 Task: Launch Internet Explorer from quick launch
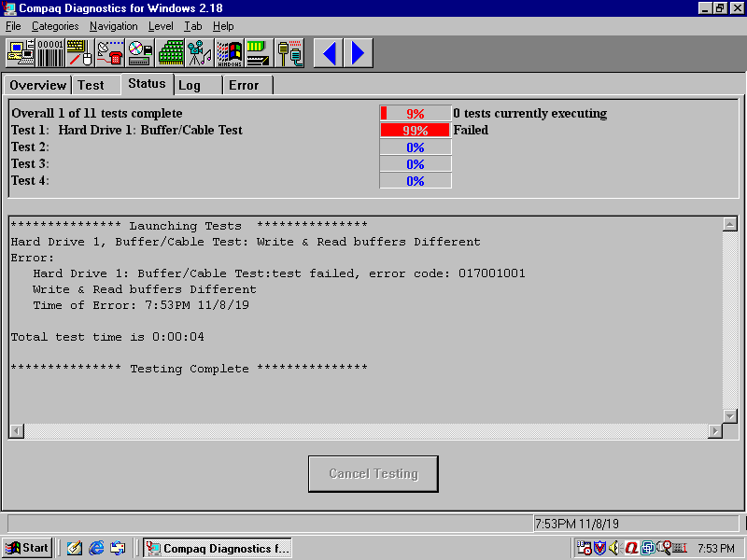[96, 548]
